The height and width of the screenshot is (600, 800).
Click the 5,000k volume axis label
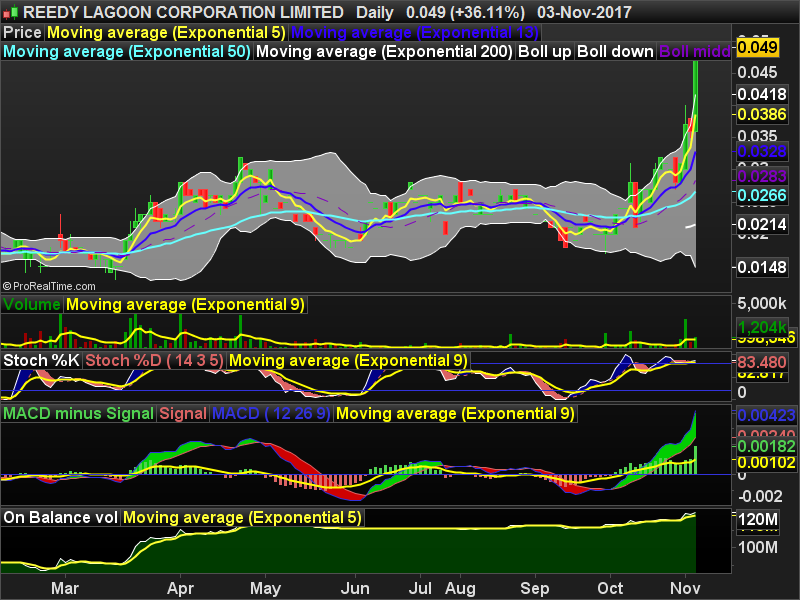tap(762, 304)
